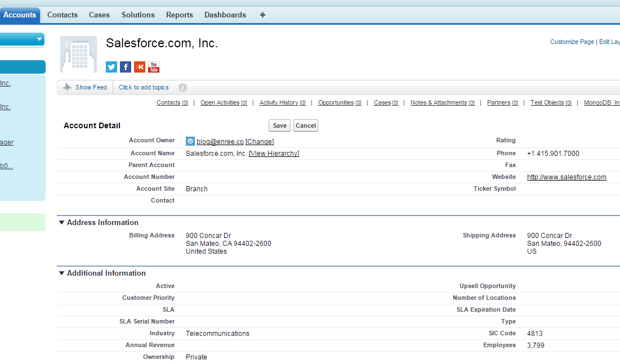Open the YouTube social profile icon
The height and width of the screenshot is (364, 620).
pos(154,67)
